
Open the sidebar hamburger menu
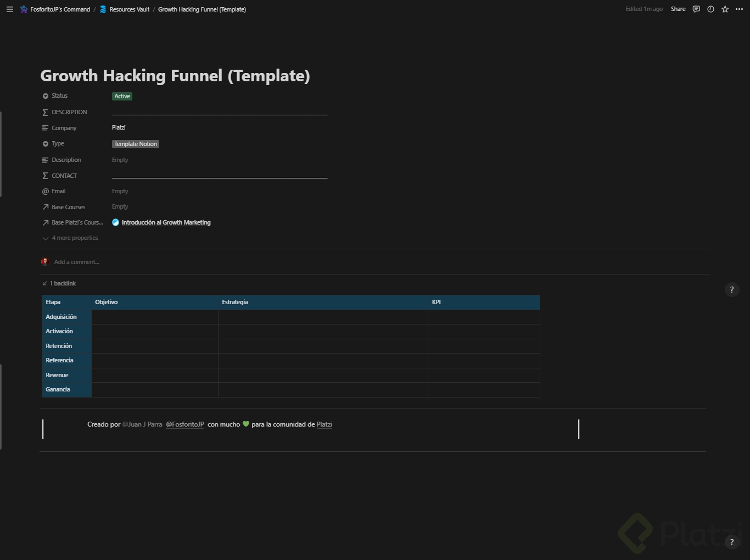point(9,9)
